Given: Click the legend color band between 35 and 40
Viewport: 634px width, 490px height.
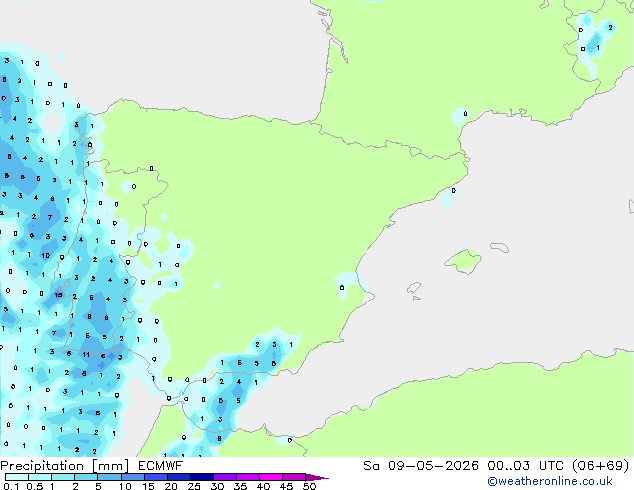Looking at the screenshot, I should (247, 477).
